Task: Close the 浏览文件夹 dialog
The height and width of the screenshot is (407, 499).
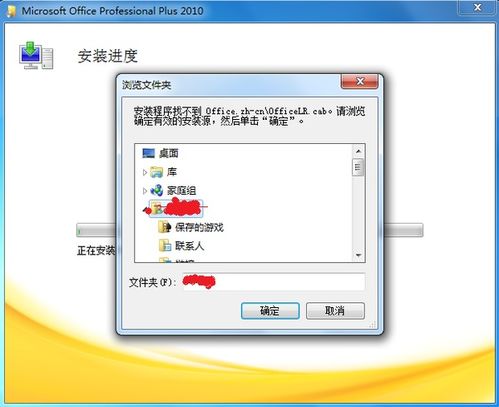Action: tap(360, 81)
